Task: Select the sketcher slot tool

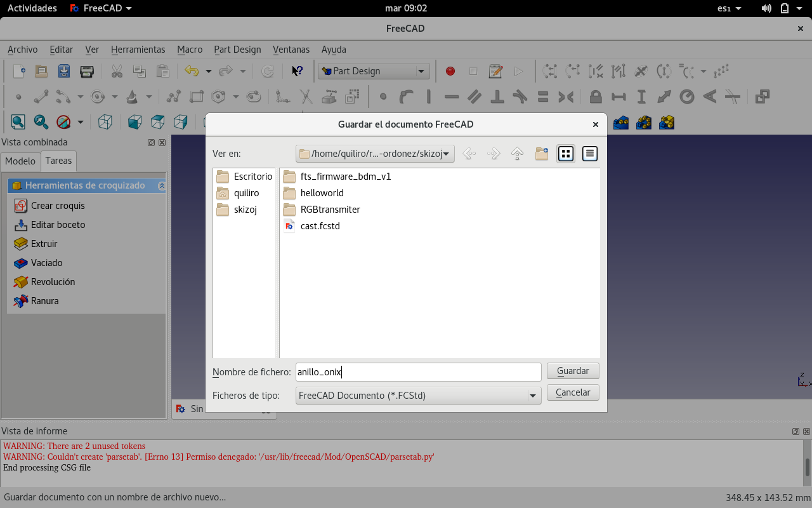Action: tap(253, 97)
